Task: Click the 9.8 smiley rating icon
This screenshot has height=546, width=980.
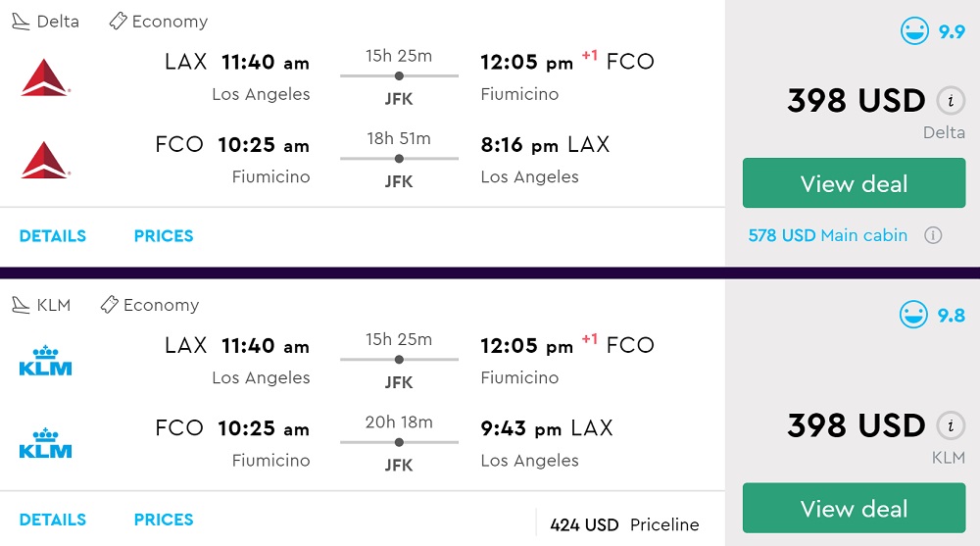Action: click(x=914, y=315)
